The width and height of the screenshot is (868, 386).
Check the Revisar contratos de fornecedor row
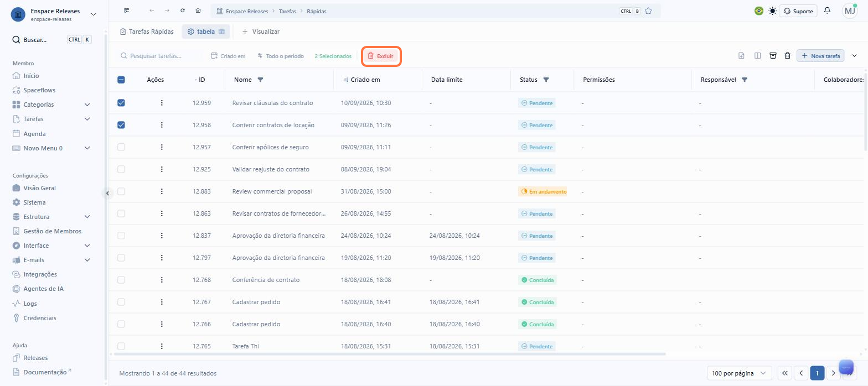pos(121,213)
